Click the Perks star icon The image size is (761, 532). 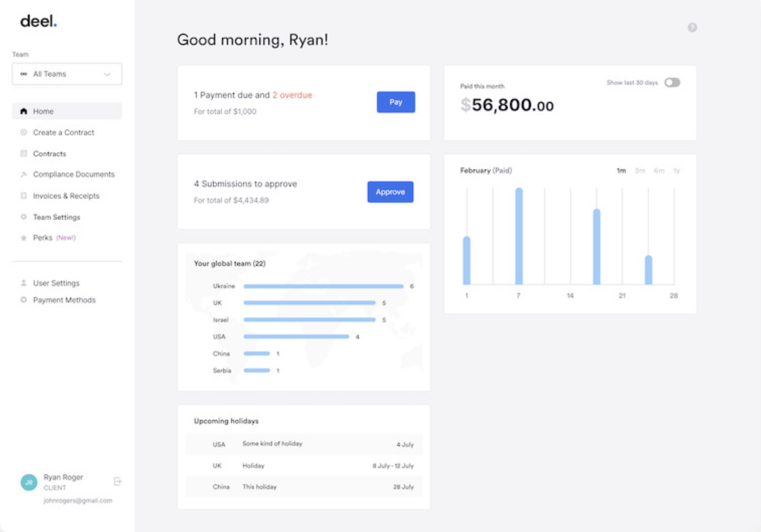click(x=23, y=238)
